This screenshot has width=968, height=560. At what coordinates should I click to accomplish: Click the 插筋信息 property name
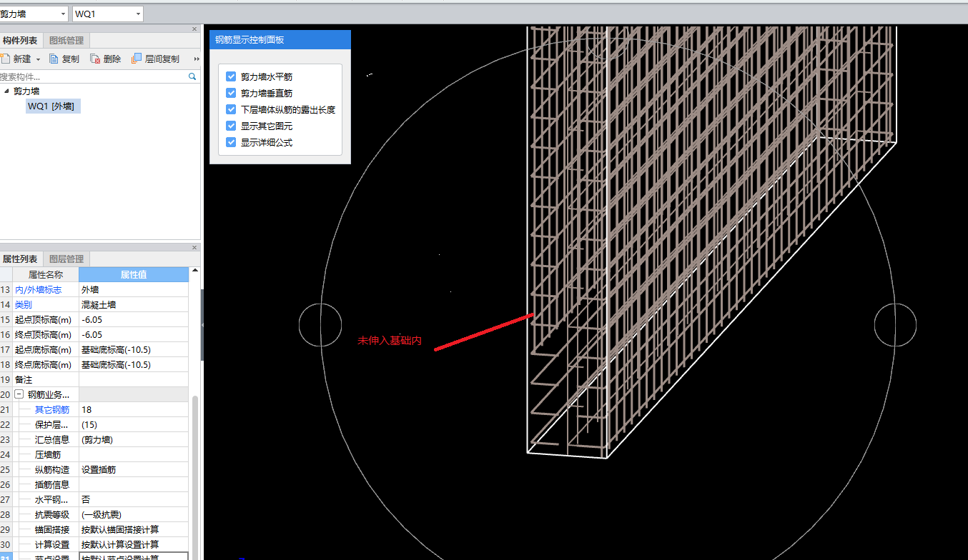(x=52, y=485)
